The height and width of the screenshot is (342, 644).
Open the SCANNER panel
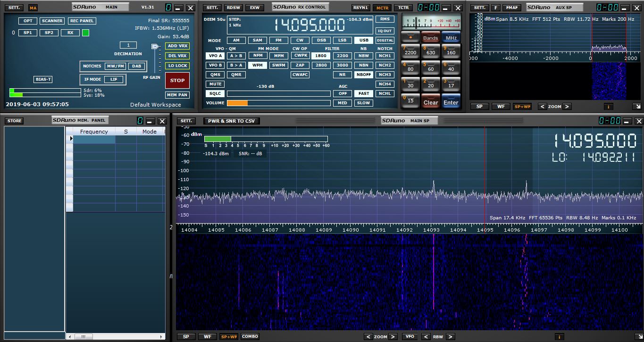point(52,21)
